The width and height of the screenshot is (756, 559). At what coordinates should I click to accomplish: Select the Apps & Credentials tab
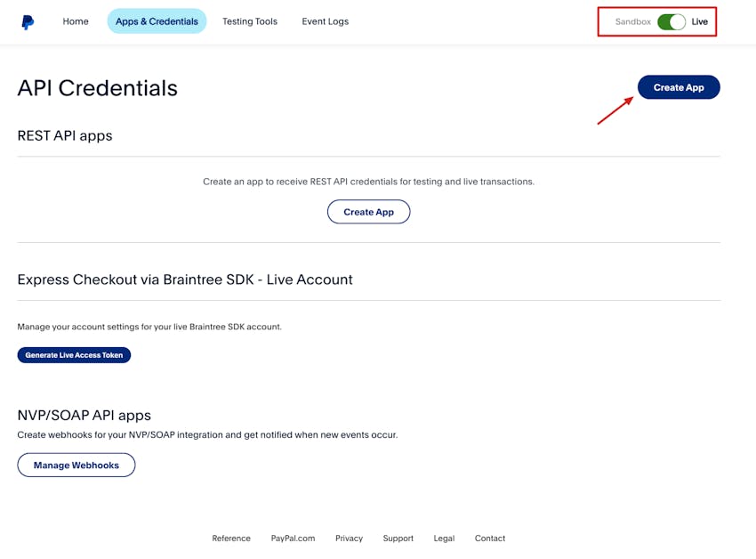pos(157,21)
